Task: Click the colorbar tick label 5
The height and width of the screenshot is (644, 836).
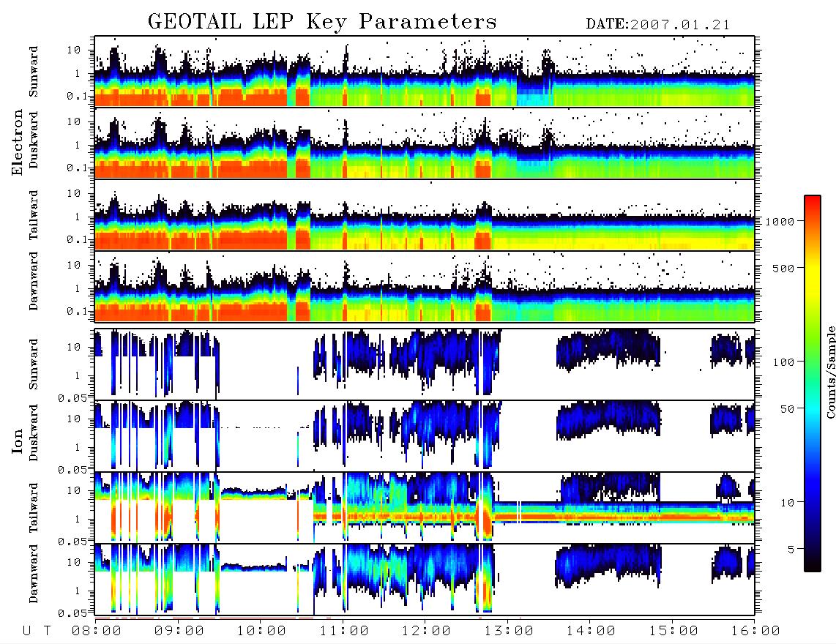Action: pos(791,549)
